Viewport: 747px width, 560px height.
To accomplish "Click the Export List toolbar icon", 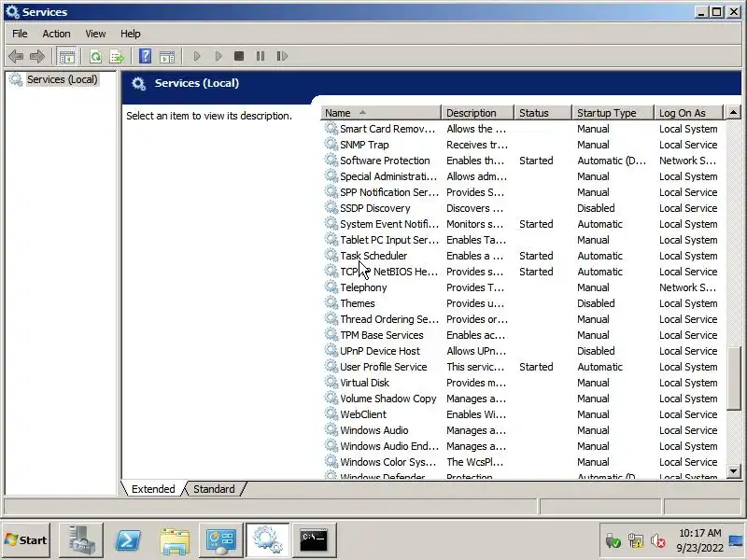I will pyautogui.click(x=117, y=56).
